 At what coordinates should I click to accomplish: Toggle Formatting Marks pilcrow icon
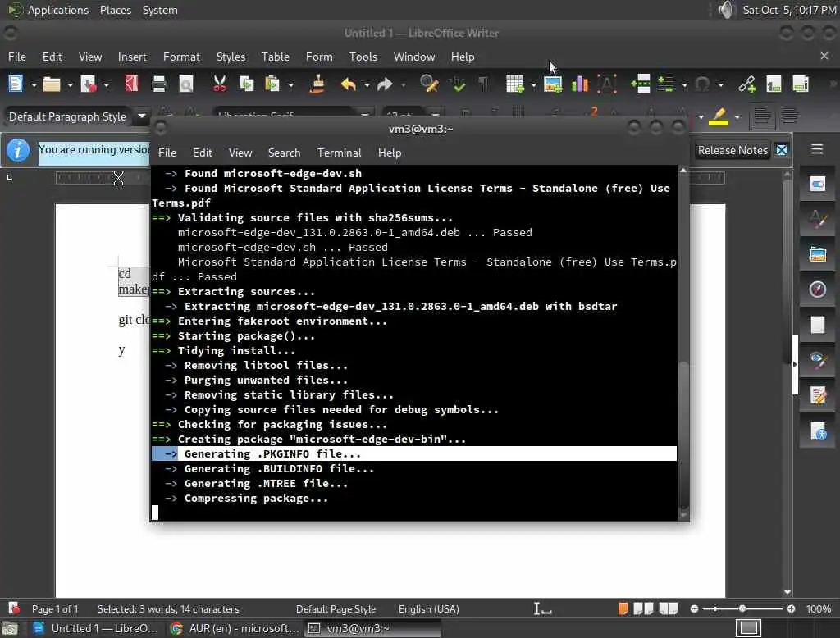(x=483, y=84)
